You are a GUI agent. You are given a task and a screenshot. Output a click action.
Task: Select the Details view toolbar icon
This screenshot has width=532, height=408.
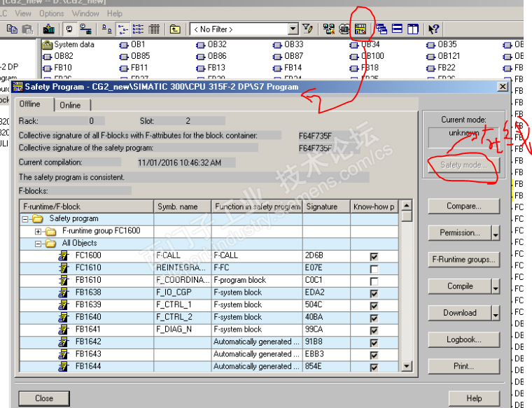click(x=154, y=29)
